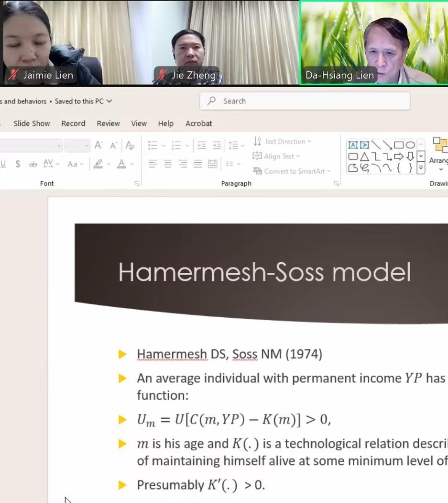The image size is (448, 503).
Task: Click the red font color swatch
Action: 121,164
